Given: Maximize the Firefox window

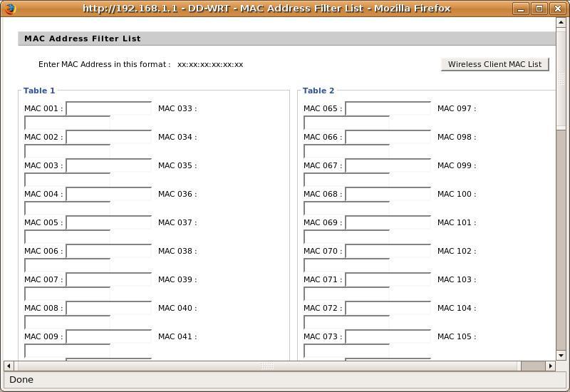Looking at the screenshot, I should [x=539, y=9].
